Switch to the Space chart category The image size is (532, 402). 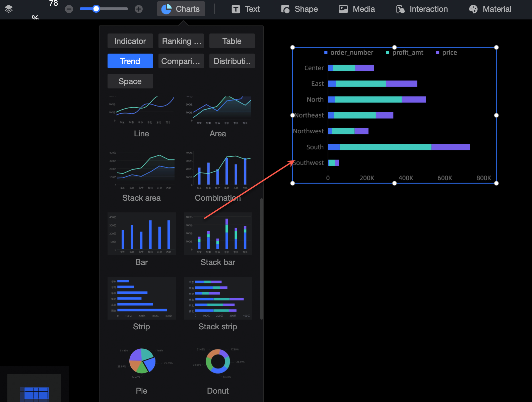tap(130, 81)
